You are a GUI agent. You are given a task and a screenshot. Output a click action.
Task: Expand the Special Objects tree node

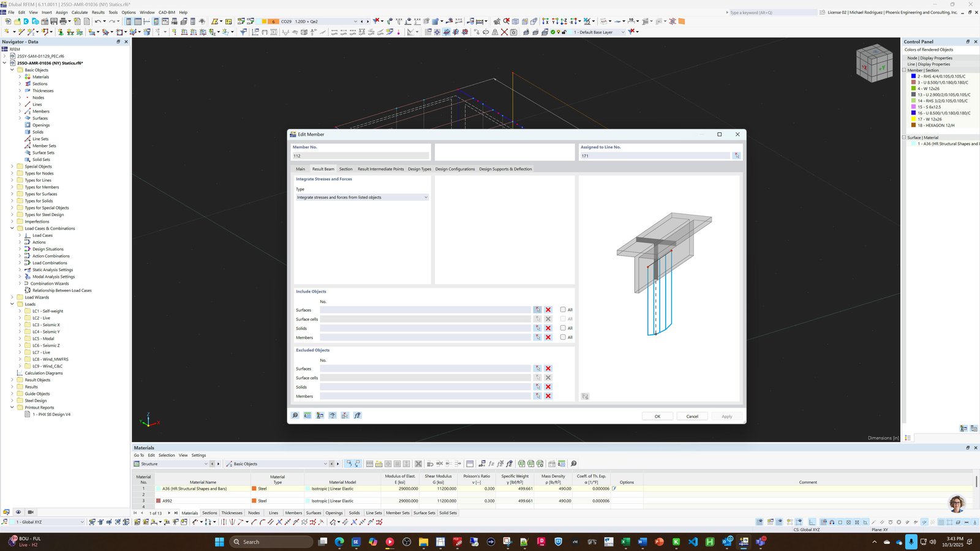pyautogui.click(x=12, y=167)
